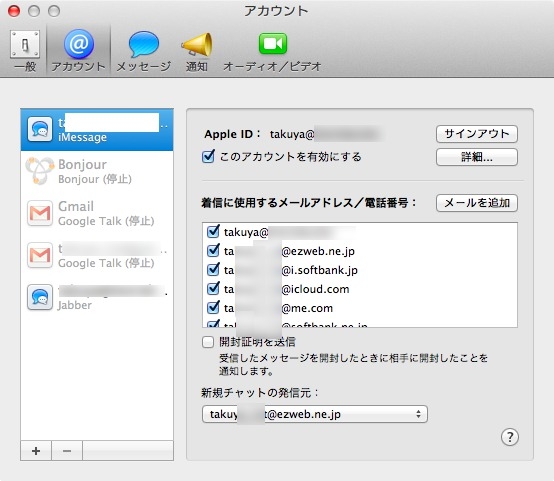Click the second Gmail account envelope icon
Viewport: 554px width, 481px height.
click(40, 255)
